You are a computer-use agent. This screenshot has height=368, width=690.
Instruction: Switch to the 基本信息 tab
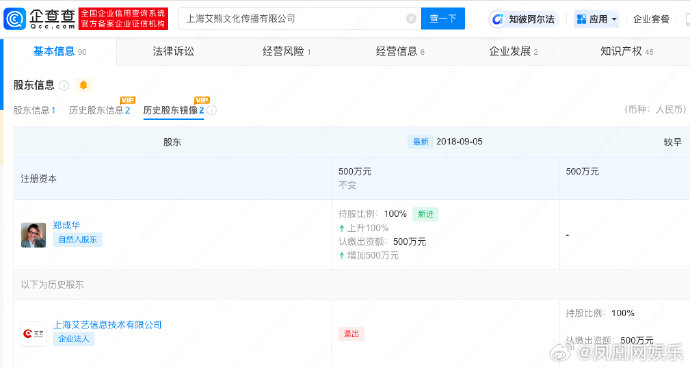(x=59, y=52)
